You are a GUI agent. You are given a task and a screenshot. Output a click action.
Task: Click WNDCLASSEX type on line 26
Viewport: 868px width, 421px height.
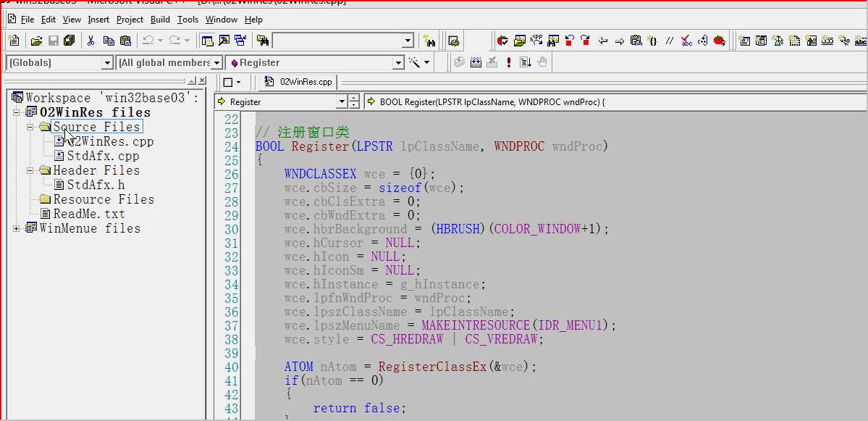[x=321, y=174]
